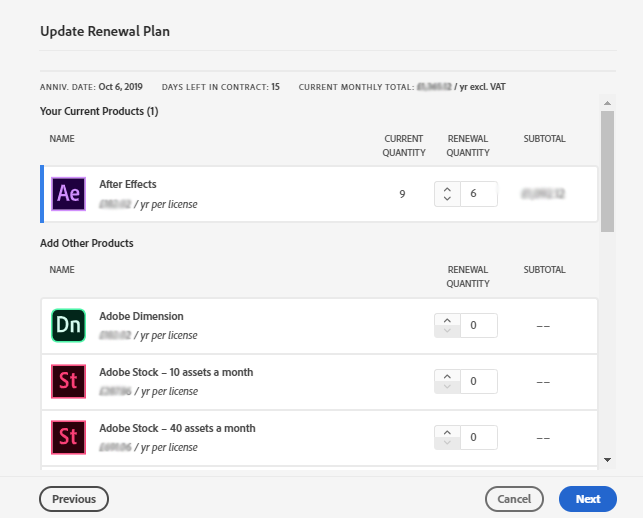The height and width of the screenshot is (518, 643).
Task: Click Adobe Stock 40 assets quantity field
Action: (478, 437)
